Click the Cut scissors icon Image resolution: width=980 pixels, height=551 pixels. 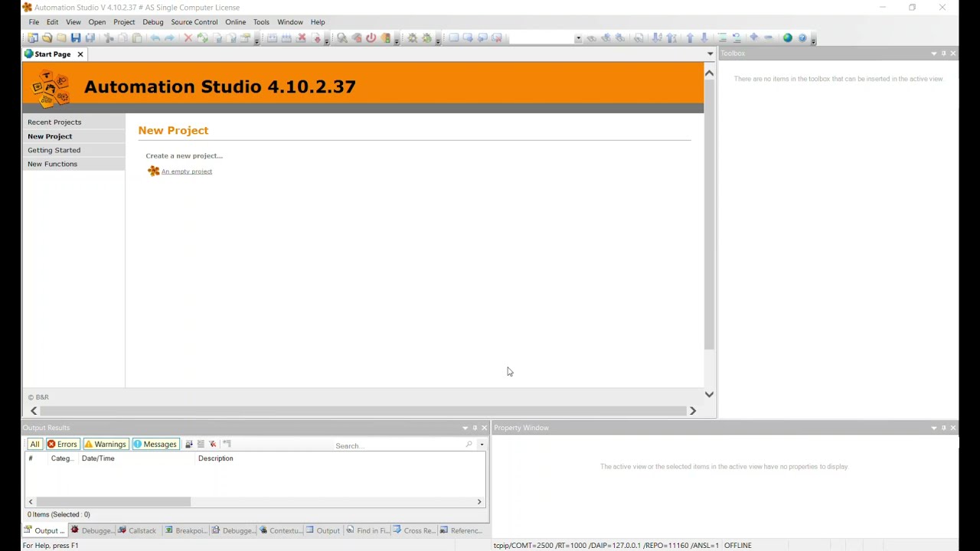[109, 37]
